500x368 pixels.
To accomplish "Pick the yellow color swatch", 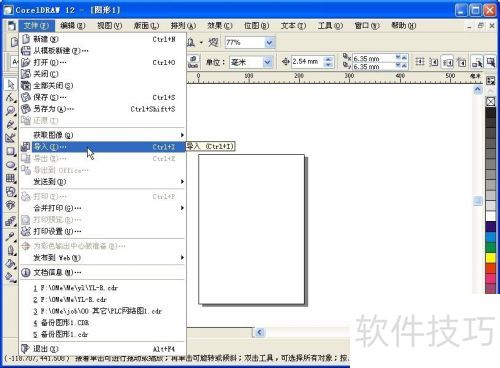I will tap(490, 258).
